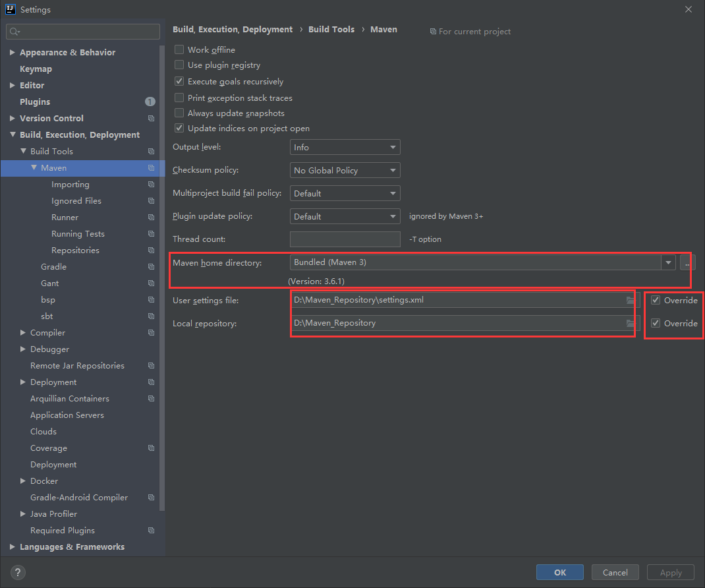The height and width of the screenshot is (588, 705).
Task: Click the Plugins update count badge
Action: 150,102
